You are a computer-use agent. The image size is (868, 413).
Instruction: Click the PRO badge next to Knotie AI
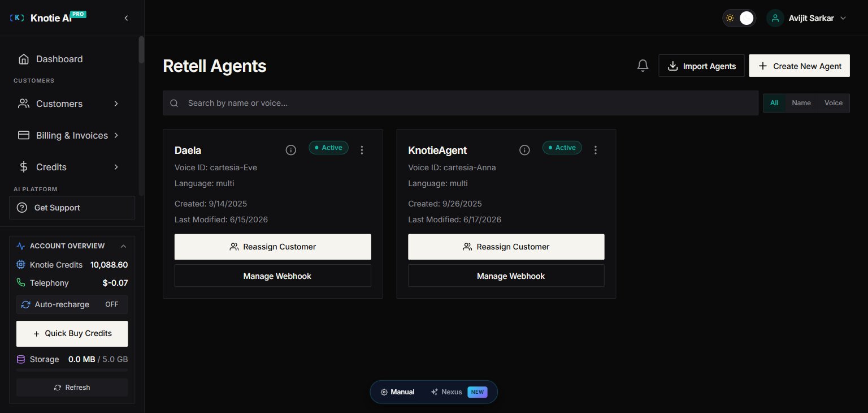tap(79, 14)
